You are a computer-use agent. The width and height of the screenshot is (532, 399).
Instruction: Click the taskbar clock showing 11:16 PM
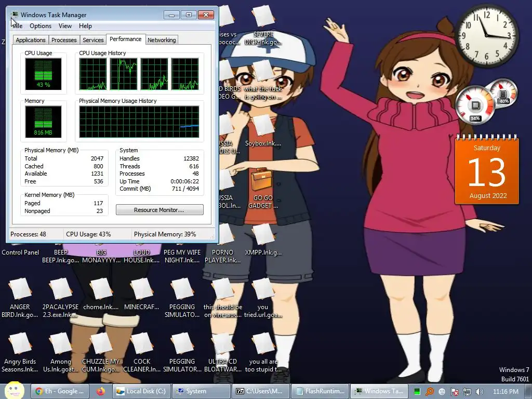pos(506,392)
